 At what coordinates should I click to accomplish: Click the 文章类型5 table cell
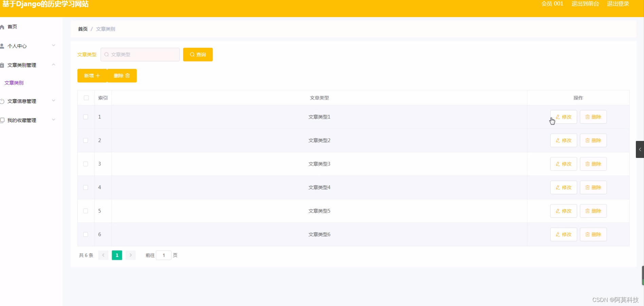tap(319, 211)
